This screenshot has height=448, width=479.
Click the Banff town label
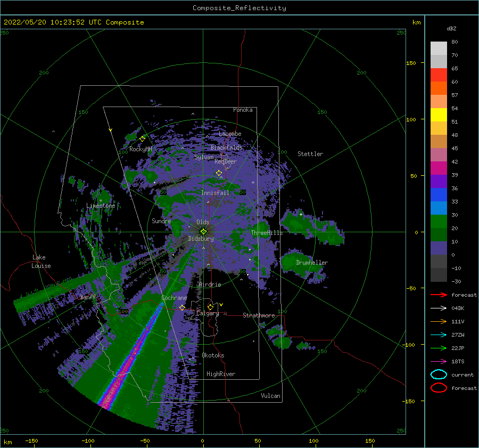[x=88, y=297]
